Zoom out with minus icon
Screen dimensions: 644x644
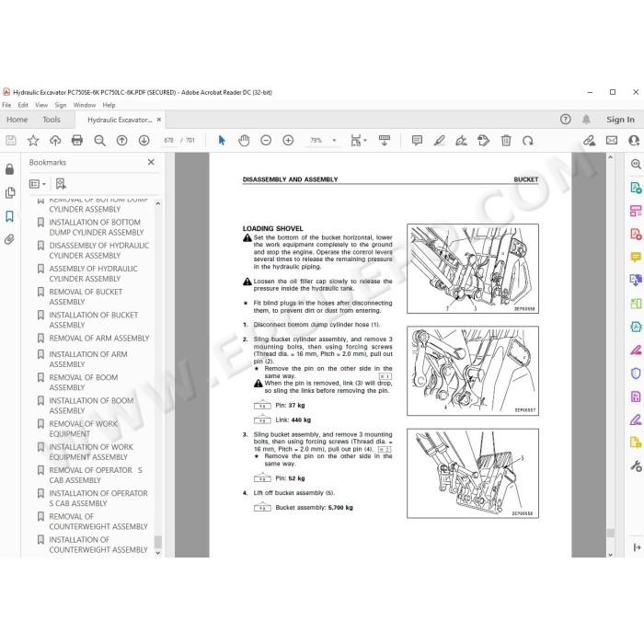point(266,141)
